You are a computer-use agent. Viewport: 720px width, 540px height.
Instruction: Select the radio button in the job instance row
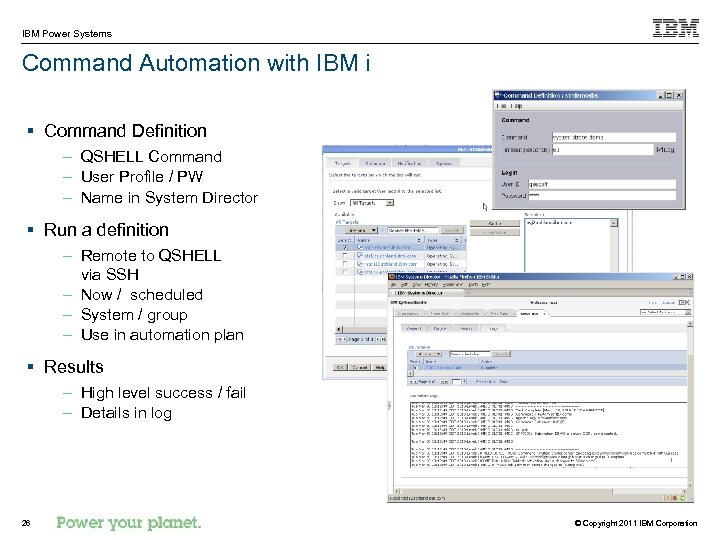click(415, 368)
